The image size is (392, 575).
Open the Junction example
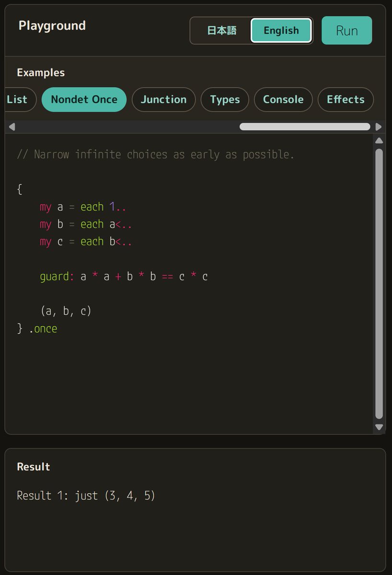163,100
